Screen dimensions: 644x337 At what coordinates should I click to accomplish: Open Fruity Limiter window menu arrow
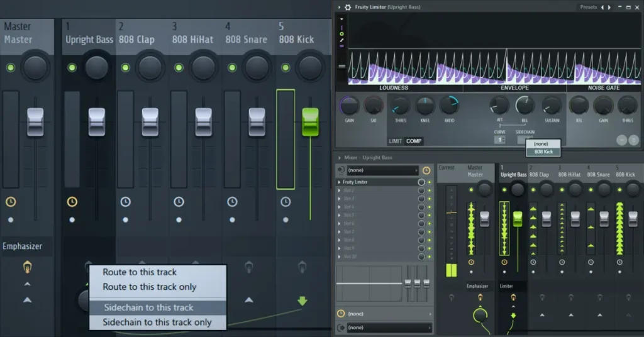pos(339,7)
